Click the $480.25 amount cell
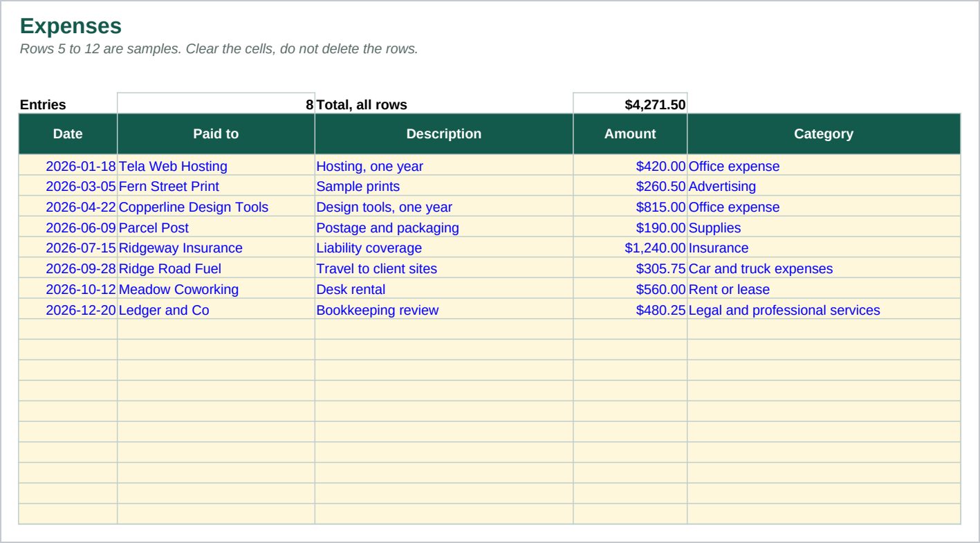 630,310
